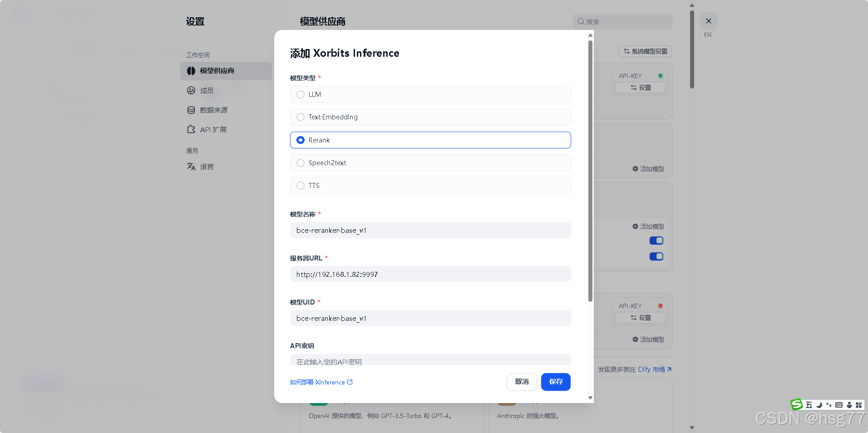Image resolution: width=868 pixels, height=433 pixels.
Task: Open the Dify 市场 link
Action: 655,369
